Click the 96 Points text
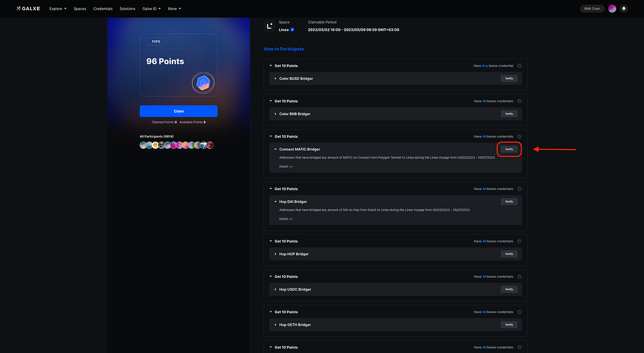644x353 pixels. click(165, 61)
